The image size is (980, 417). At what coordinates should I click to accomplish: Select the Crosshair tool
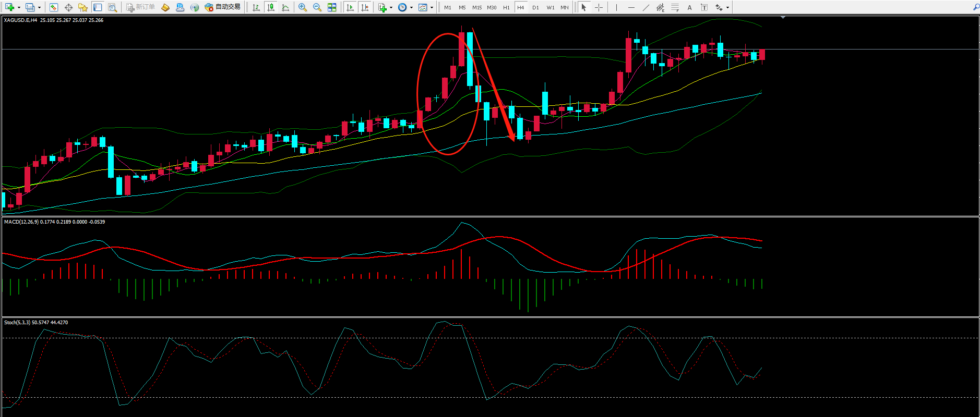[x=599, y=7]
